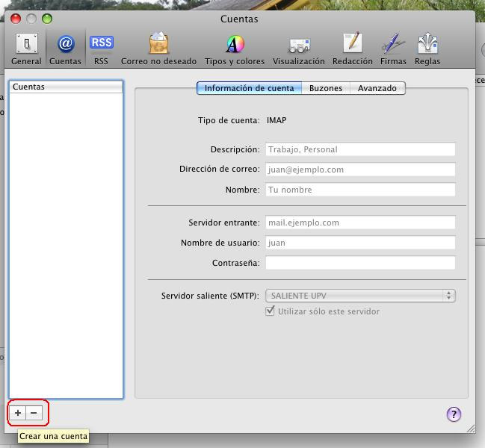Click the Contraseña password field
Viewport: 485px width, 448px height.
[x=360, y=263]
